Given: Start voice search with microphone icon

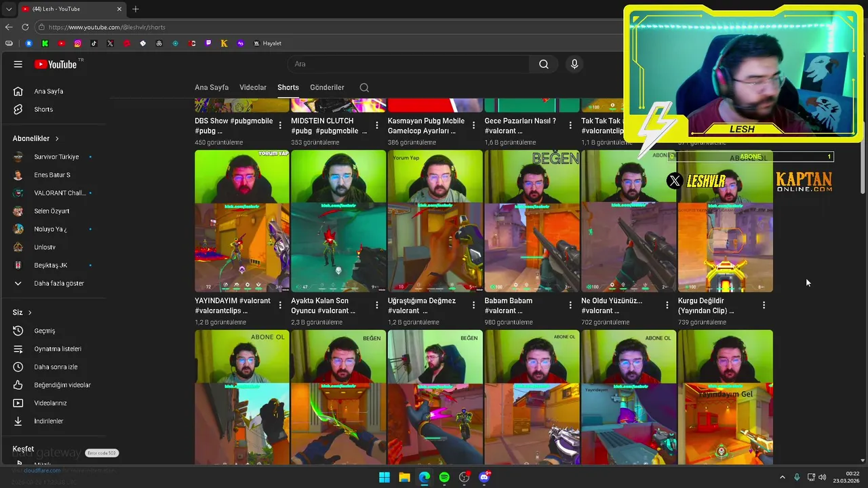Looking at the screenshot, I should point(574,64).
